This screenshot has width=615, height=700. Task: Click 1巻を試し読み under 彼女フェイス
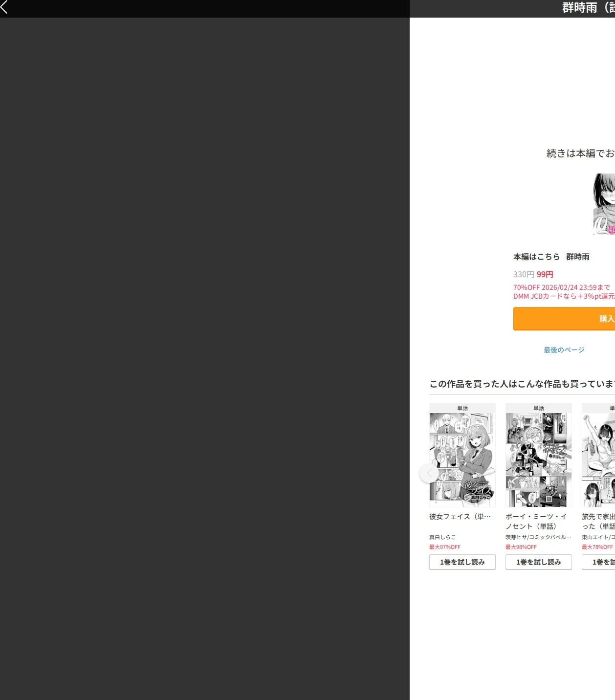[462, 562]
